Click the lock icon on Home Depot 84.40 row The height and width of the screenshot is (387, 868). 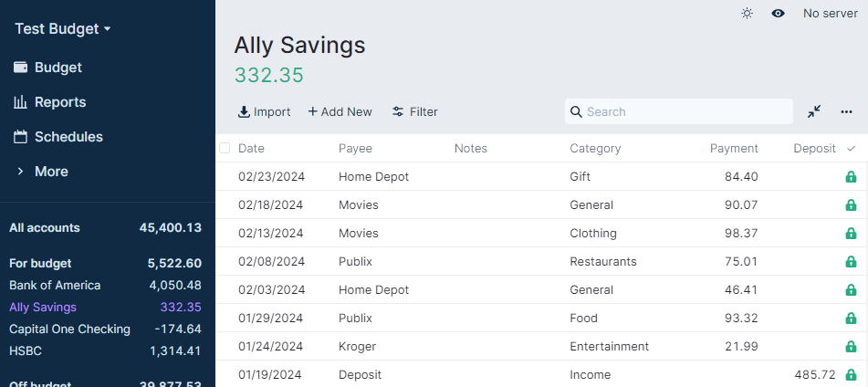click(x=851, y=177)
